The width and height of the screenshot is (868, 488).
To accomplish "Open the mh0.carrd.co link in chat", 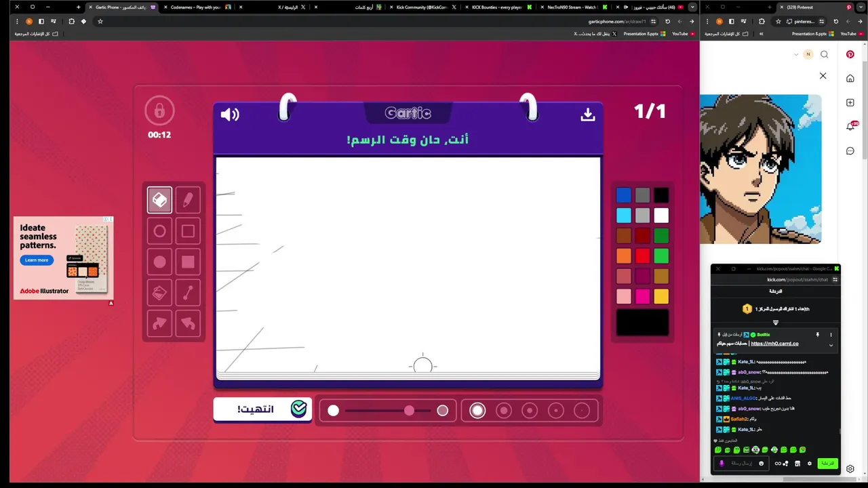I will coord(774,344).
